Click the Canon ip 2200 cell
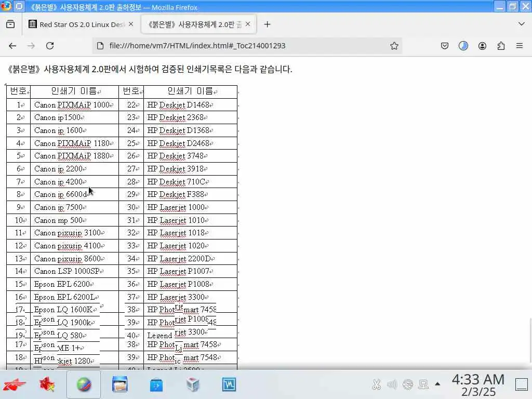The height and width of the screenshot is (399, 532). (x=75, y=169)
